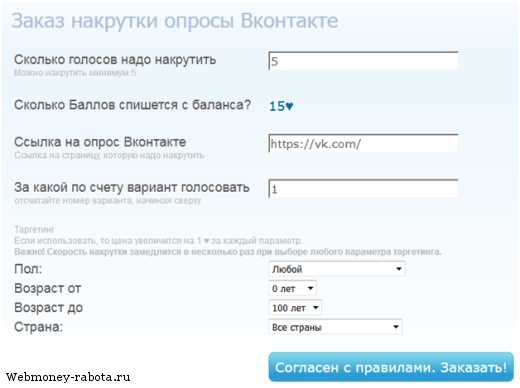Click the Важно! speed warning text
Viewport: 520px width, 388px height.
[x=228, y=252]
